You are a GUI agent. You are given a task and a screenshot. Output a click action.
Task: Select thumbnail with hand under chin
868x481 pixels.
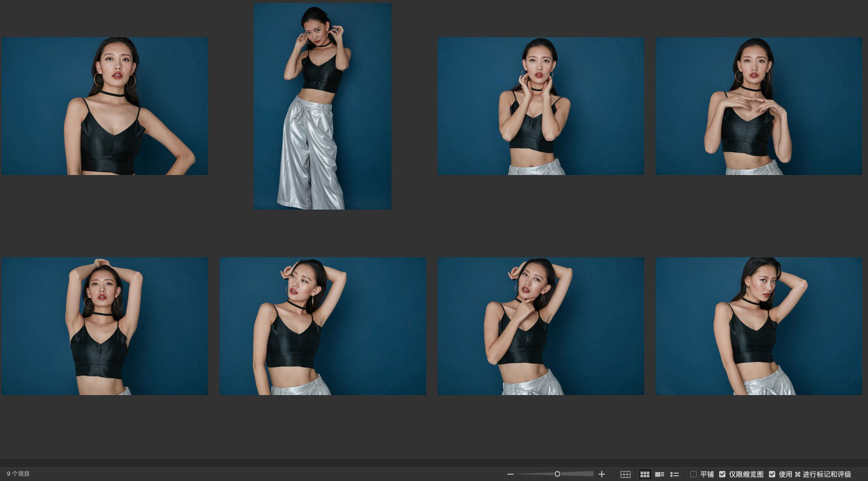coord(541,326)
